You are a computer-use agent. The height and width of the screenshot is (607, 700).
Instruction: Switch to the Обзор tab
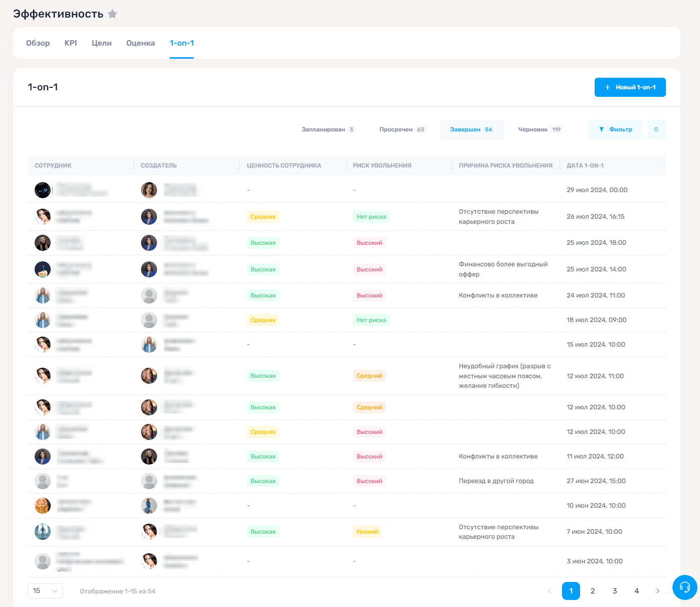(x=38, y=43)
